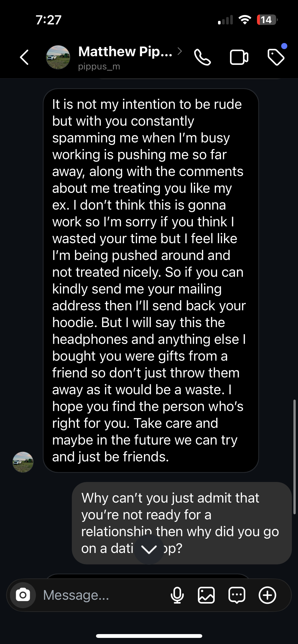
Task: Tap the pippus_m username
Action: (99, 67)
